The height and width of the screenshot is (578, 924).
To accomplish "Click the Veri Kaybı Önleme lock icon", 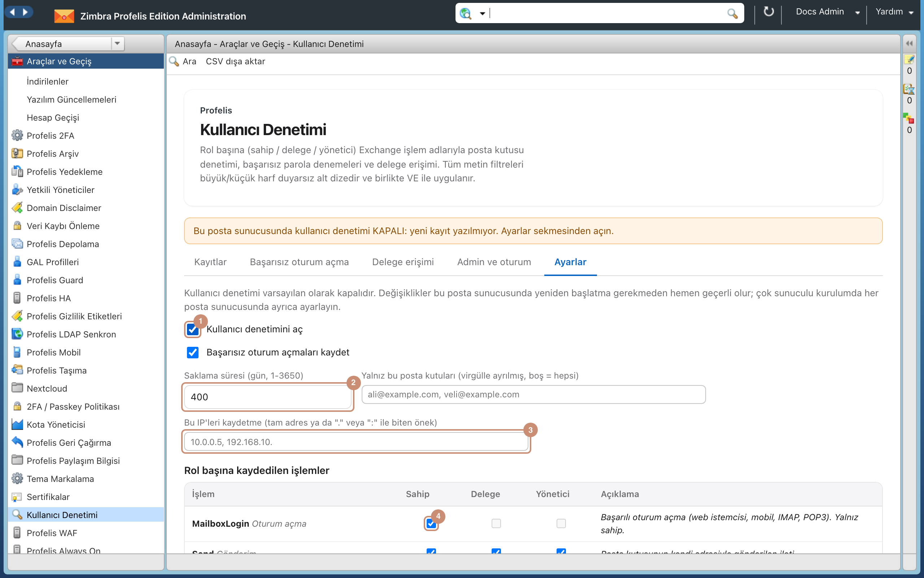I will coord(17,225).
